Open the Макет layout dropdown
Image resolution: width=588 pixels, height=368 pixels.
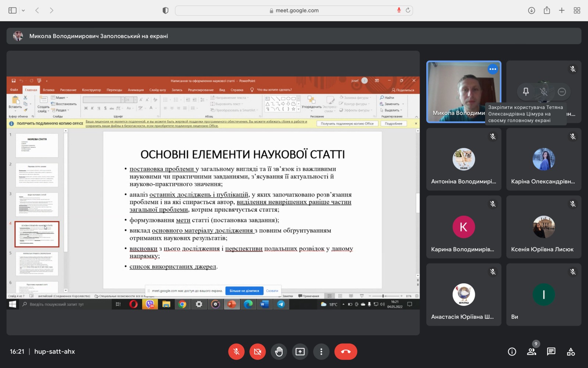60,98
